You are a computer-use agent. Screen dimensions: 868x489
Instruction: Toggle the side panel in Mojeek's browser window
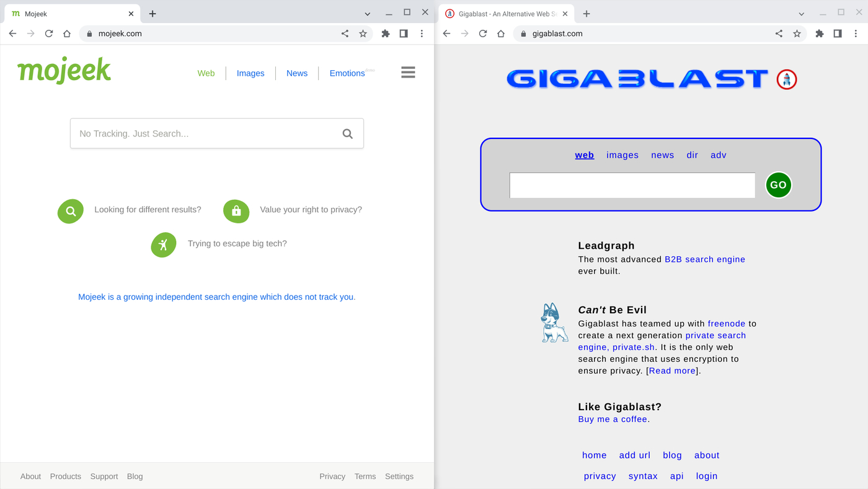[404, 34]
